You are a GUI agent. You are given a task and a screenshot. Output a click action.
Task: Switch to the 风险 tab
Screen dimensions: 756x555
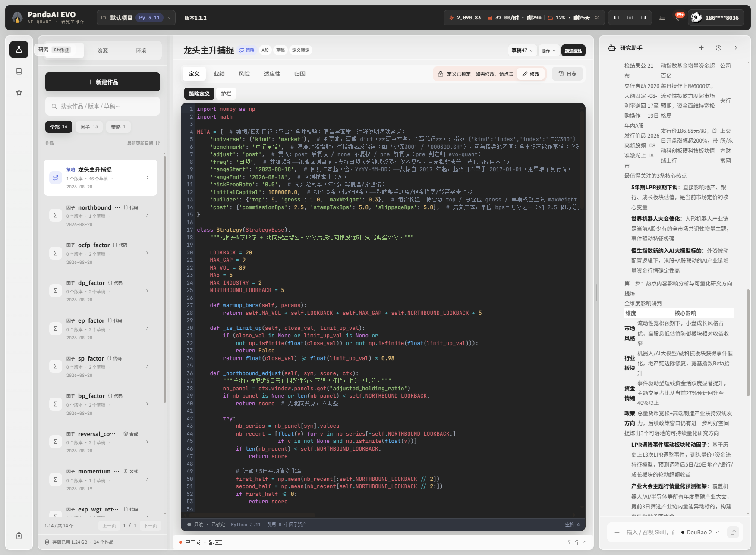pos(244,74)
